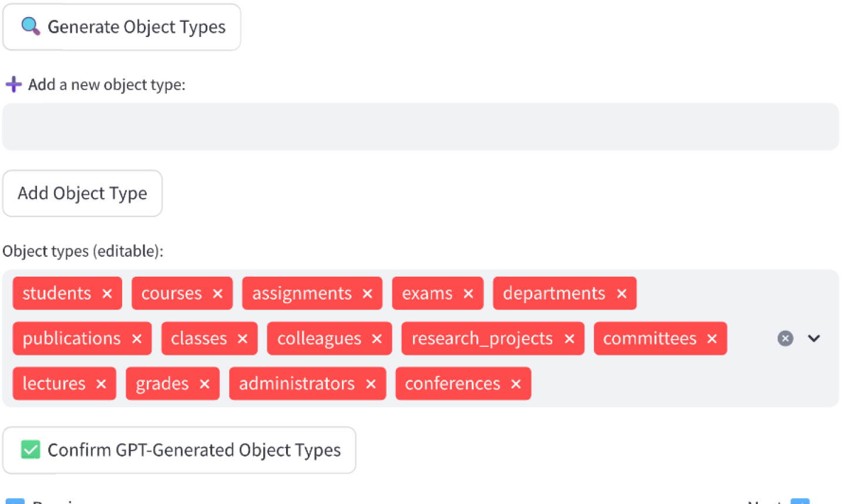Remove the courses tag

[217, 294]
